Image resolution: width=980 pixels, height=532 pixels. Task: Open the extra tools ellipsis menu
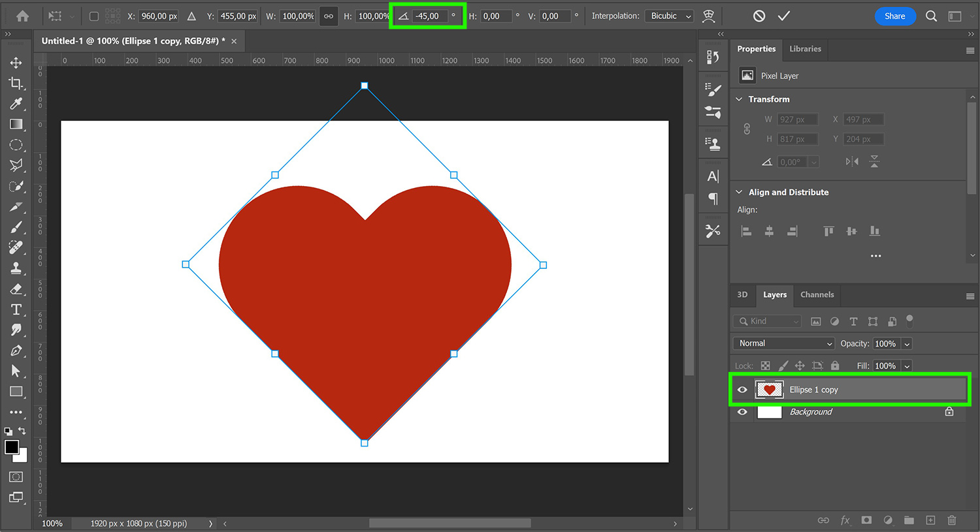point(16,412)
